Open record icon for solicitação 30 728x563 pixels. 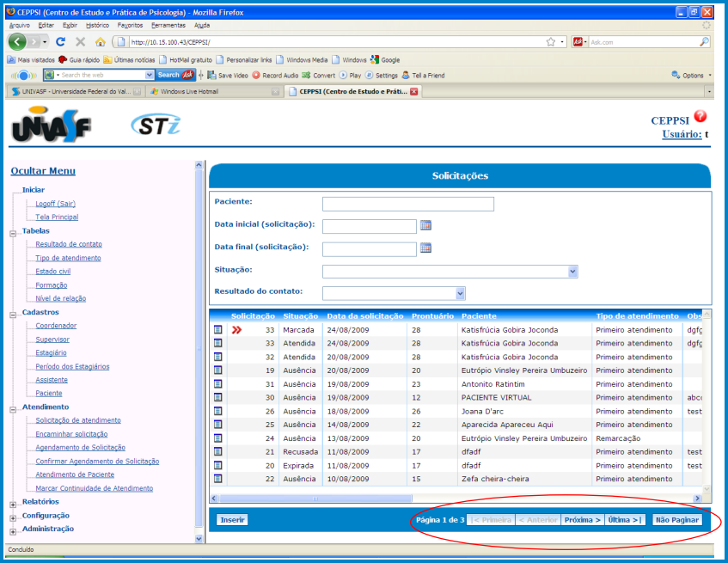tap(217, 397)
